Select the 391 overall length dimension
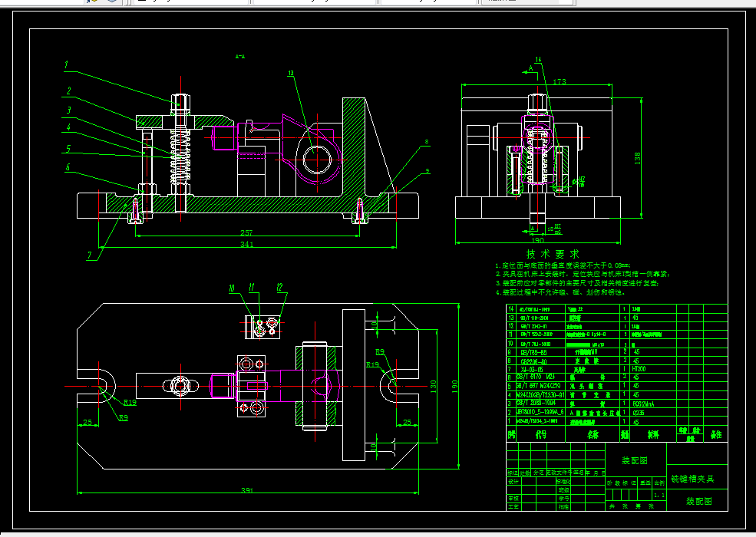756x537 pixels. [x=246, y=490]
